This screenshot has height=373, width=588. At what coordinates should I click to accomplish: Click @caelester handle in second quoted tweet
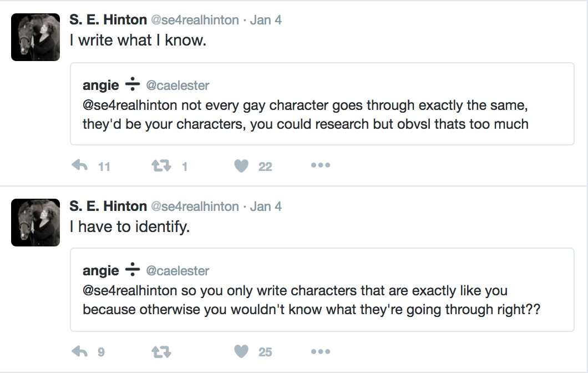178,271
